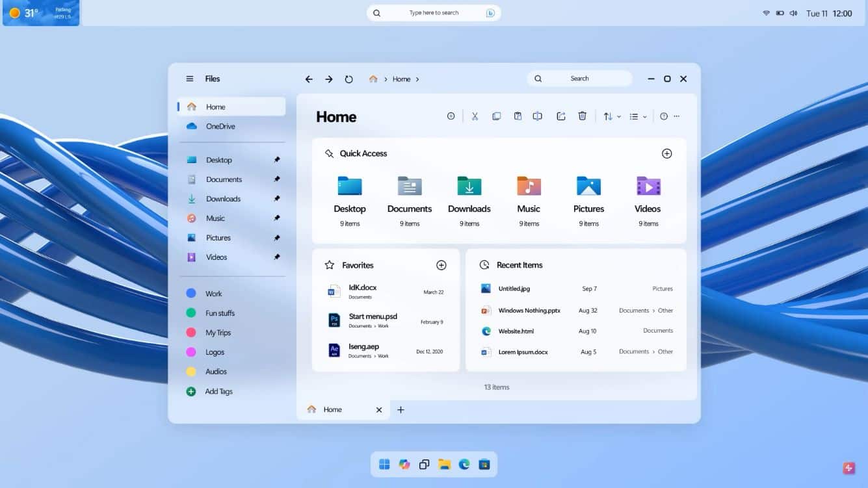The height and width of the screenshot is (488, 868).
Task: Click the Paste icon in the toolbar
Action: click(518, 116)
